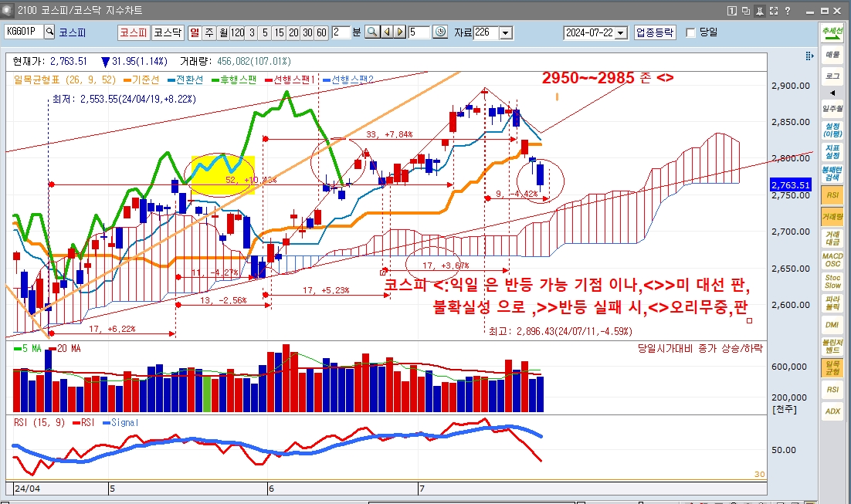Toggle the 파라볼릭 indicator button
The width and height of the screenshot is (851, 504).
click(832, 303)
